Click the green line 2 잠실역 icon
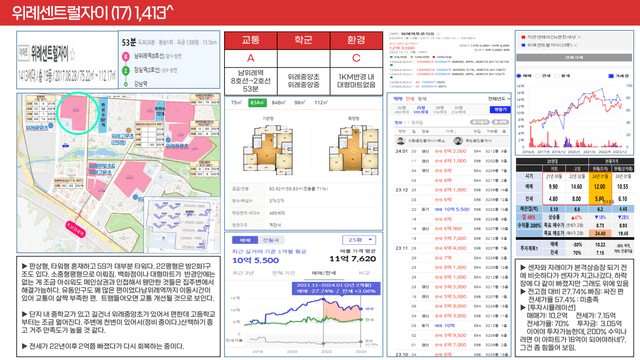Screen dimensions: 640x360 click(126, 71)
